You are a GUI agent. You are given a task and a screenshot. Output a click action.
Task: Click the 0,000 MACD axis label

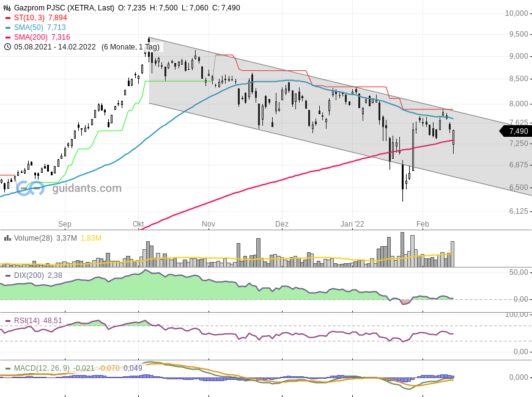coord(519,377)
